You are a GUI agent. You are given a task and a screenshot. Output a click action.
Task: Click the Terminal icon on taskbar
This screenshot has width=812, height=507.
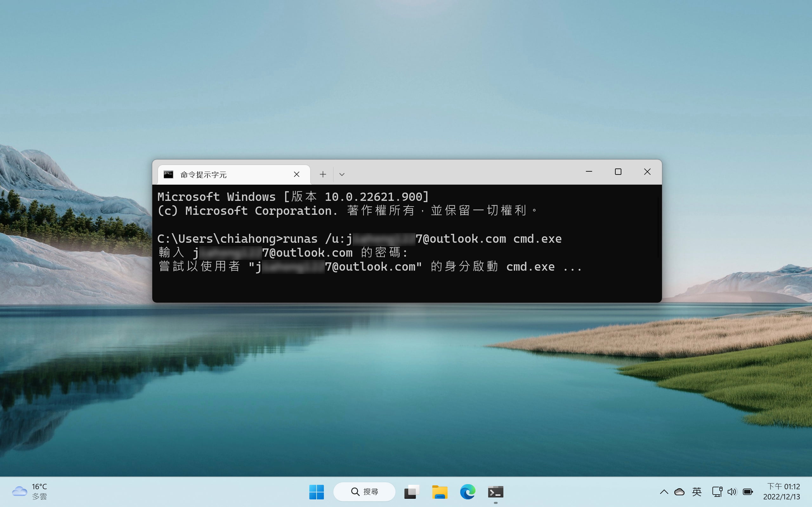click(x=495, y=491)
